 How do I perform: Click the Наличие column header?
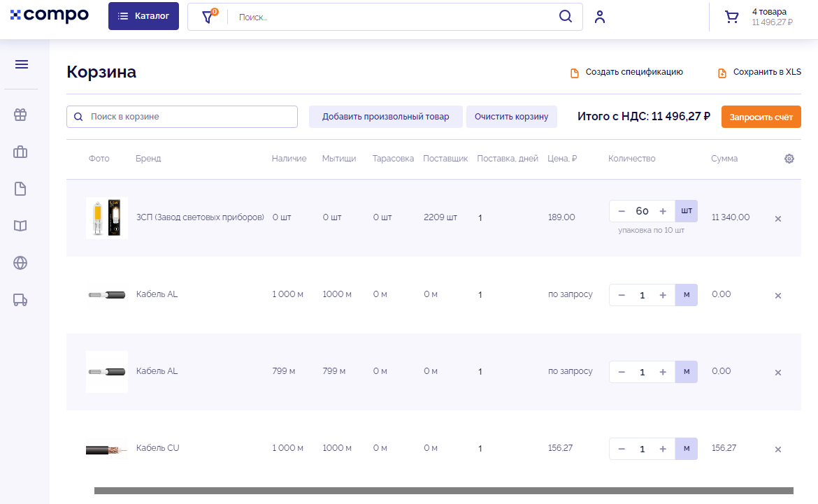(x=289, y=159)
